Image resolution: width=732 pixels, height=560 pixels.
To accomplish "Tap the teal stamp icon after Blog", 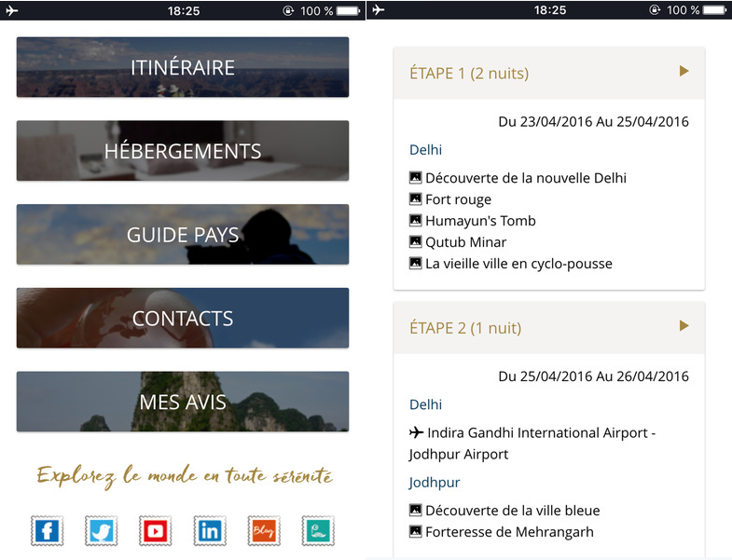I will 317,530.
